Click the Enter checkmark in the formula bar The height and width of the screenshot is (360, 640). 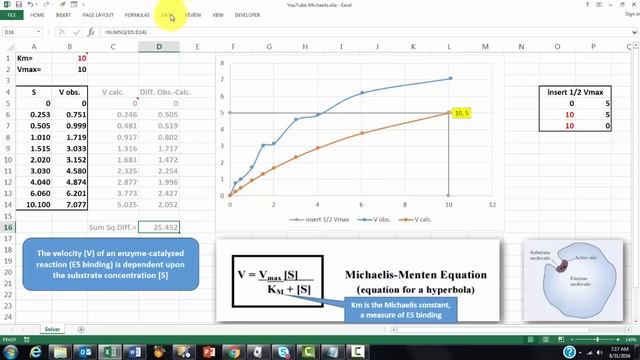pyautogui.click(x=77, y=32)
